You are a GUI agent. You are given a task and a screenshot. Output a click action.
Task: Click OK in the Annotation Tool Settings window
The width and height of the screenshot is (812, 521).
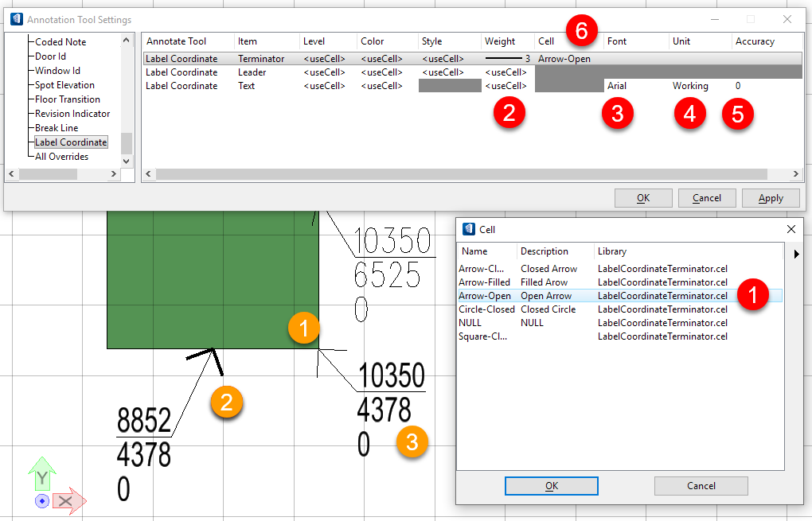[x=643, y=198]
